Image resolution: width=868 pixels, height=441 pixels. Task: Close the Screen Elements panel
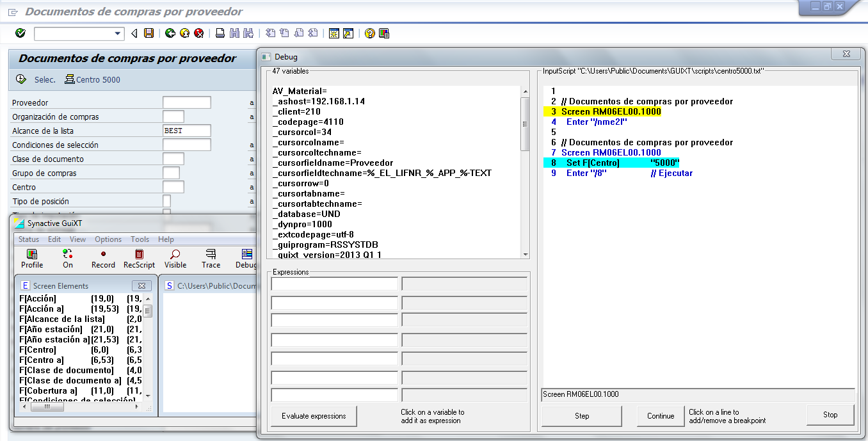[142, 285]
